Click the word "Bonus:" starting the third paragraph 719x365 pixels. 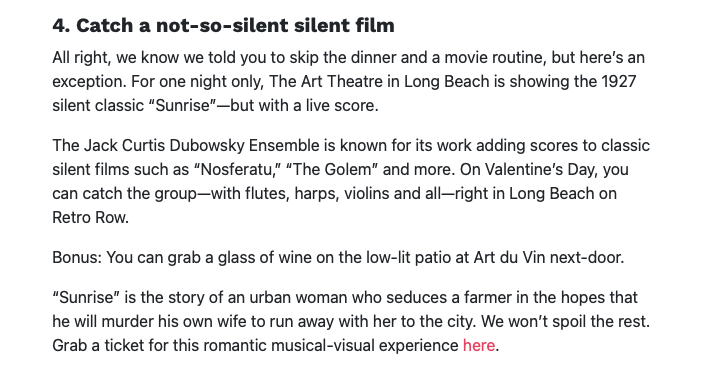[77, 258]
